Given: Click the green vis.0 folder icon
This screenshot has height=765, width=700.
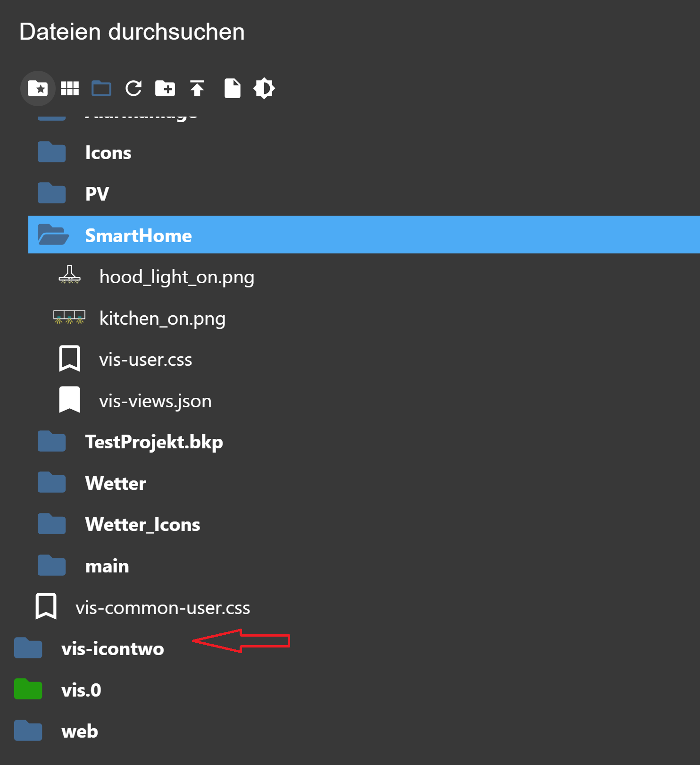Looking at the screenshot, I should [28, 689].
